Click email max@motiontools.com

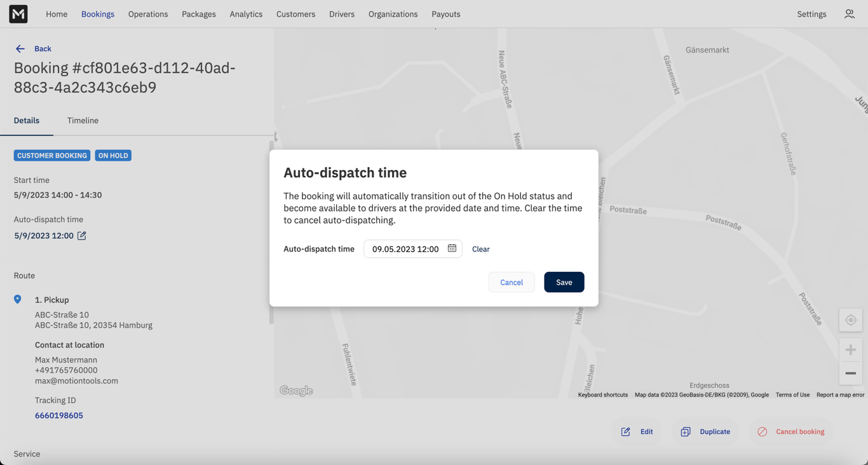[76, 381]
